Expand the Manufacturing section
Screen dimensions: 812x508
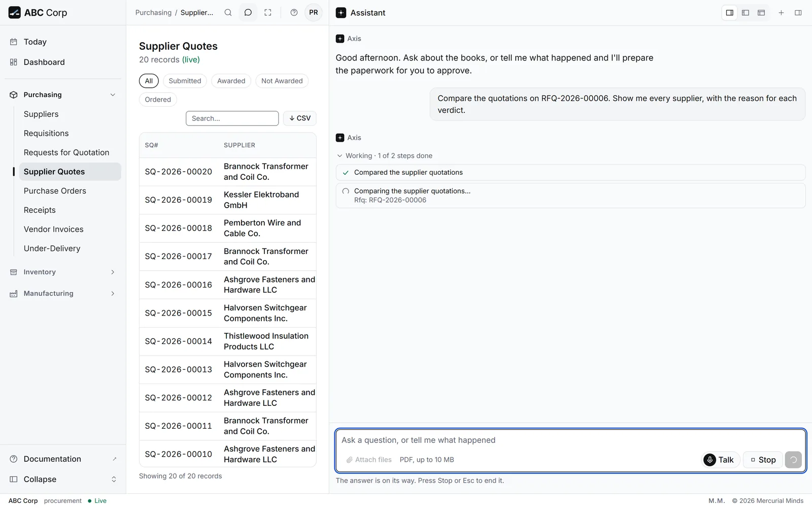63,294
